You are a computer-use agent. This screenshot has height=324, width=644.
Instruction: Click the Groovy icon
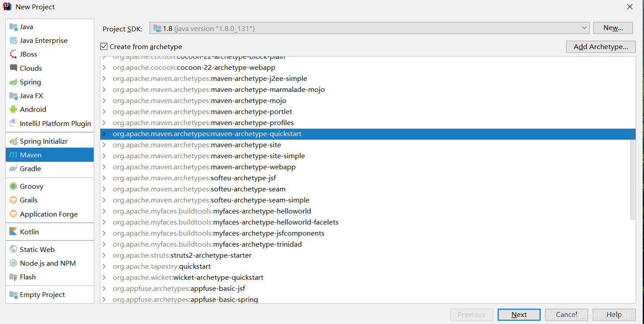point(13,186)
